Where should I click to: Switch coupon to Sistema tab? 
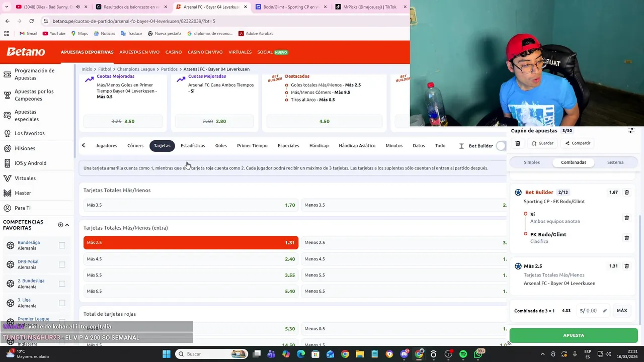click(615, 162)
